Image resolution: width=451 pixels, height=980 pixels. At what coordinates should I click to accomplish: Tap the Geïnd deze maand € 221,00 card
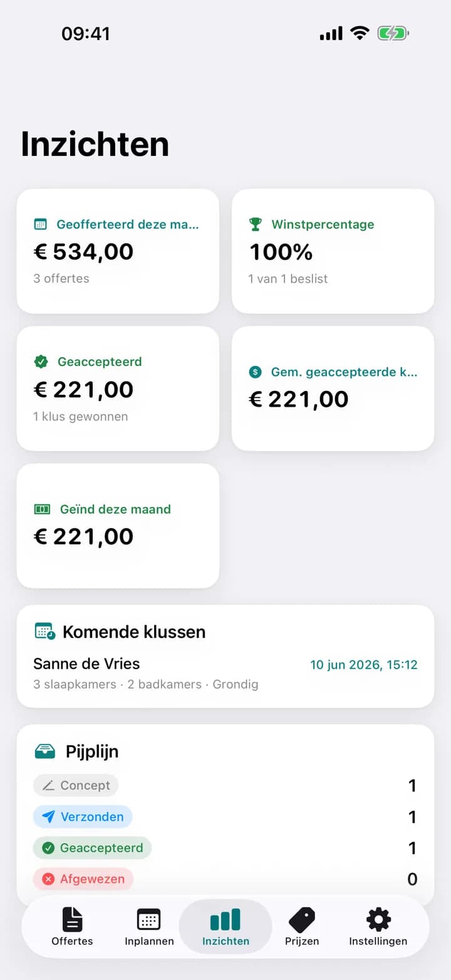tap(118, 526)
